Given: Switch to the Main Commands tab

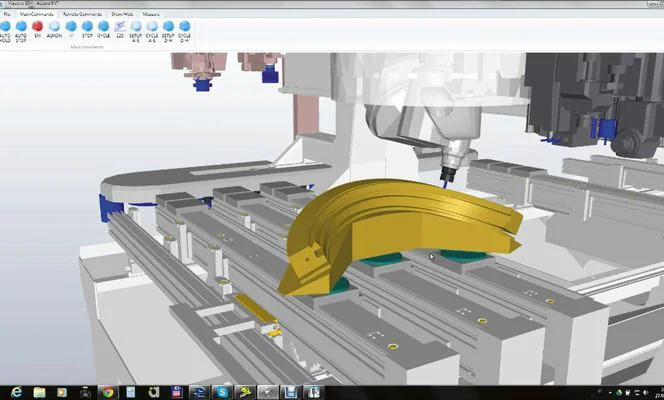Looking at the screenshot, I should [37, 15].
